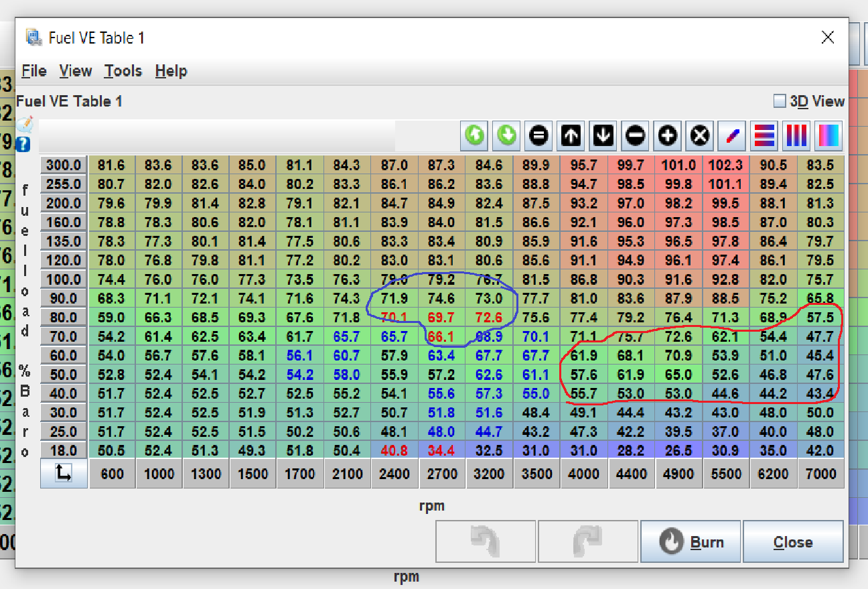Click the gradient smooth cells icon
The height and width of the screenshot is (589, 868).
click(x=828, y=136)
